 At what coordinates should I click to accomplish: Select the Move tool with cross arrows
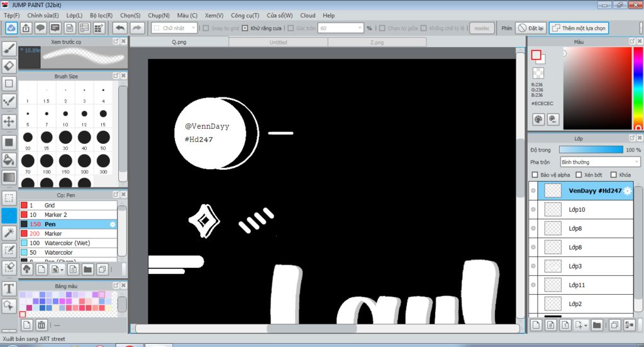pos(9,121)
